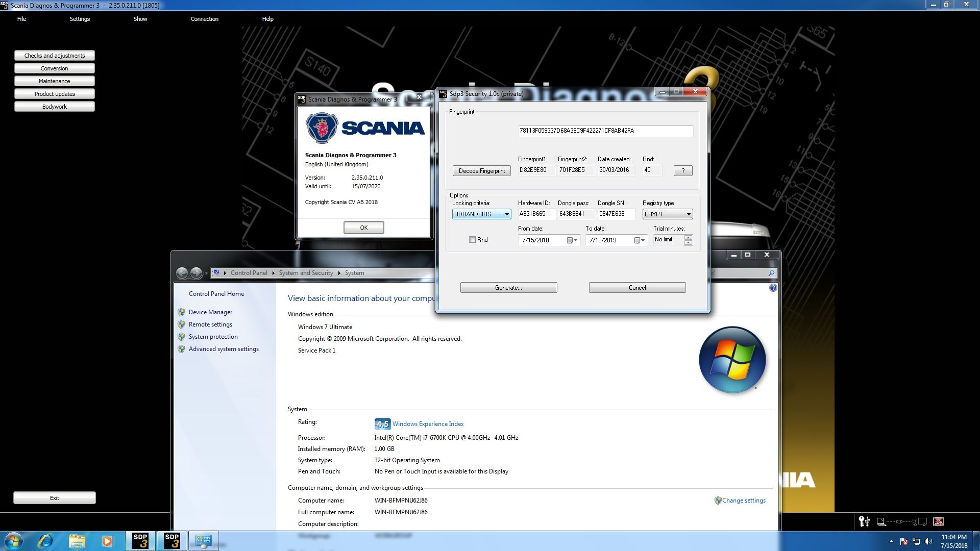Click the Dongle pass field
This screenshot has width=980, height=551.
pos(576,214)
